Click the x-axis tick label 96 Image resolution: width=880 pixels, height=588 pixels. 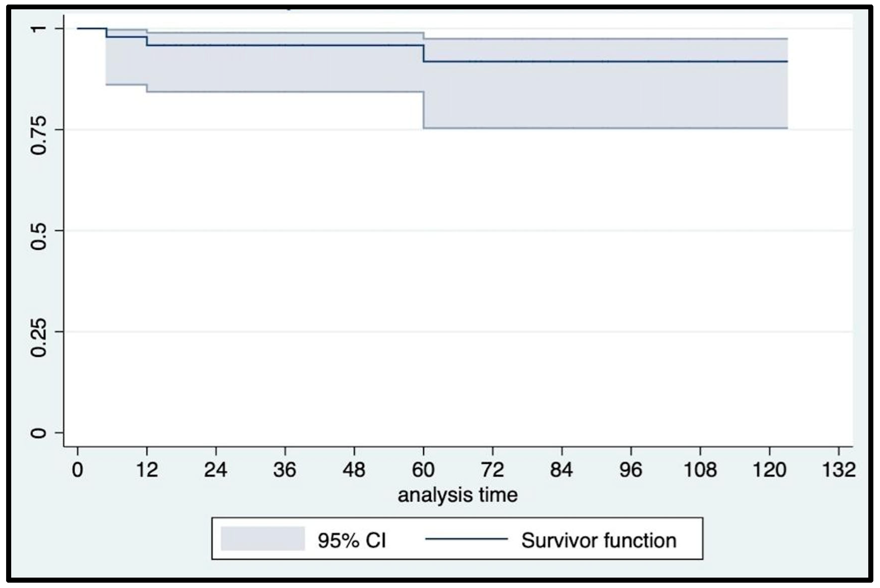pos(631,469)
